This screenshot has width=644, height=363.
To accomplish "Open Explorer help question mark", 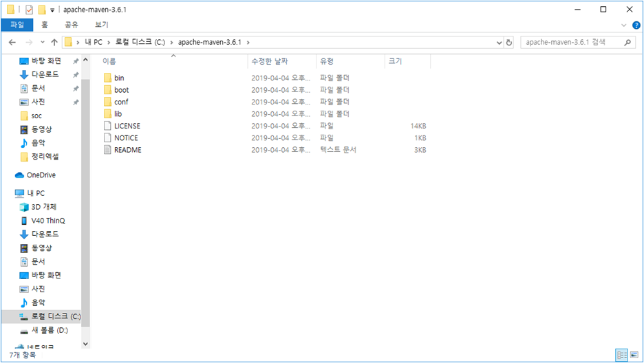I will click(636, 25).
